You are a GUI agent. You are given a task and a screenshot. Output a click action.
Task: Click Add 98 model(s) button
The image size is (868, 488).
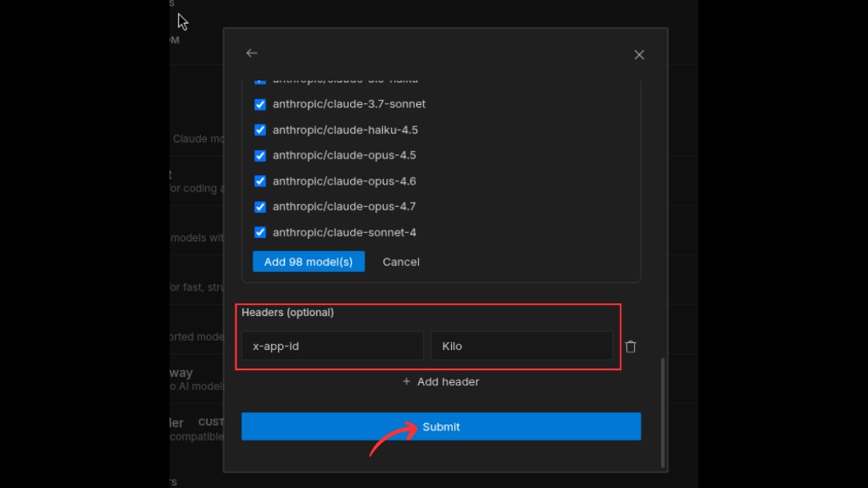[309, 262]
